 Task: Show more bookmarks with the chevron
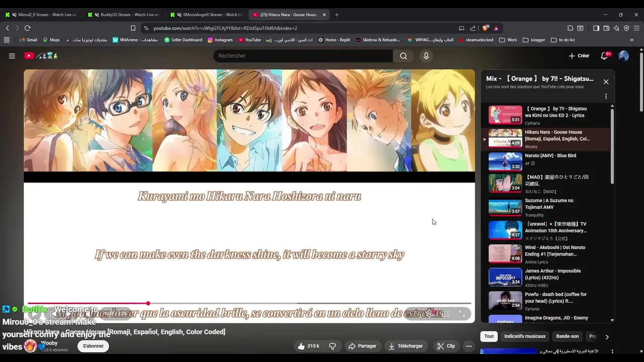coord(632,40)
